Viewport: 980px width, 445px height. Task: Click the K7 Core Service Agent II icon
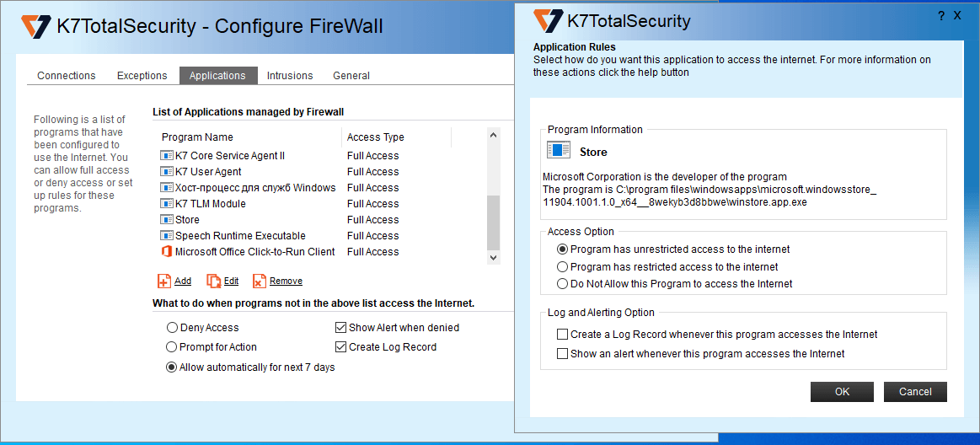166,156
